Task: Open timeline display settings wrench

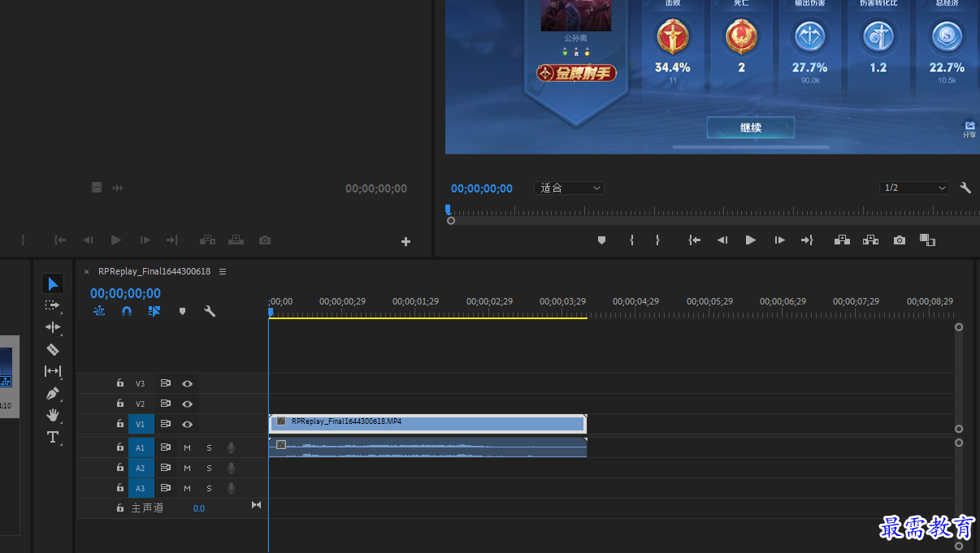Action: tap(210, 311)
